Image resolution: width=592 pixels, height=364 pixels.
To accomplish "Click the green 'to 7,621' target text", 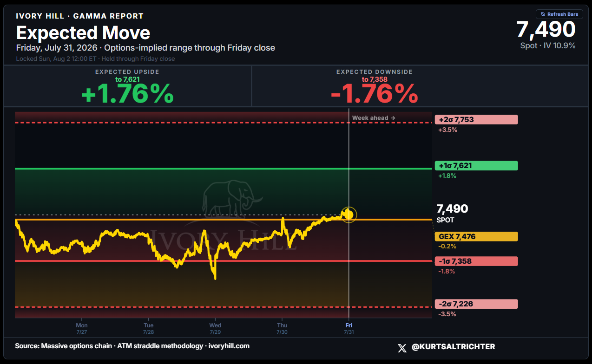I will click(127, 79).
